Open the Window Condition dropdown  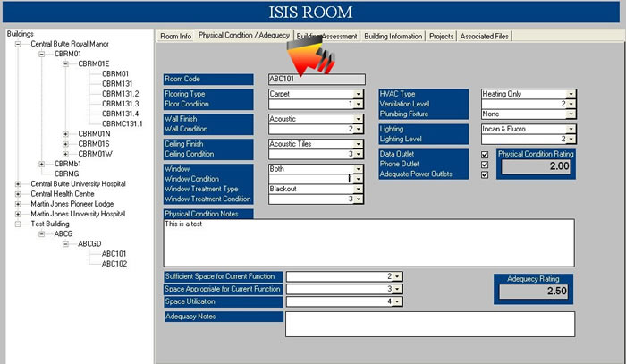(358, 179)
